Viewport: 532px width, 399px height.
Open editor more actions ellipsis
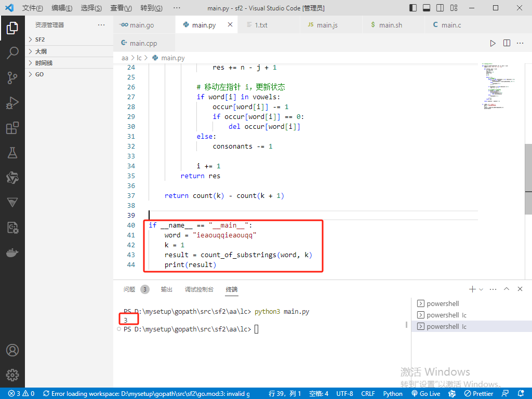pyautogui.click(x=520, y=43)
